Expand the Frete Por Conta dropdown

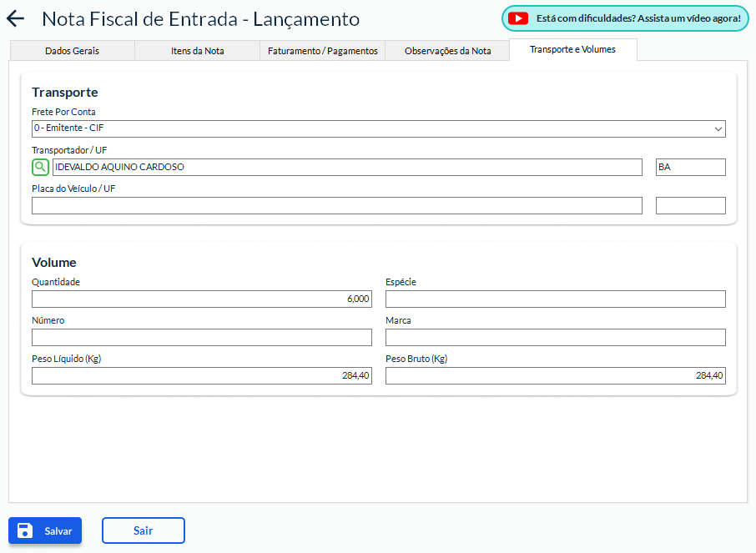coord(378,128)
